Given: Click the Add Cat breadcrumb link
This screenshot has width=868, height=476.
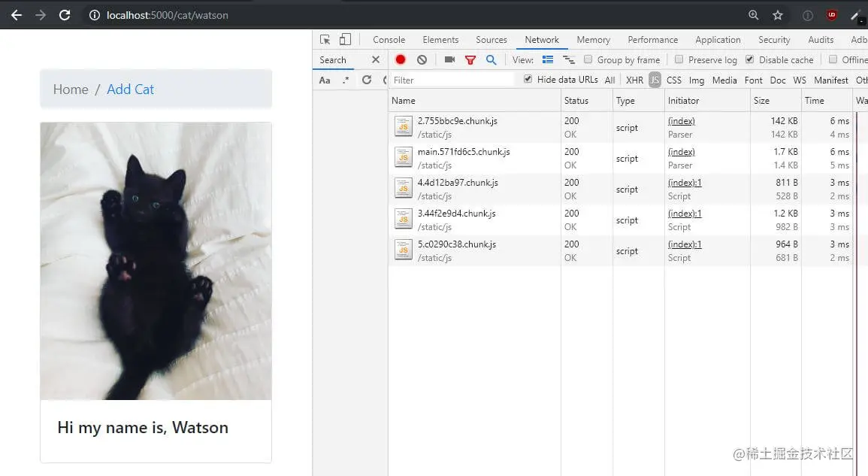Looking at the screenshot, I should click(130, 89).
